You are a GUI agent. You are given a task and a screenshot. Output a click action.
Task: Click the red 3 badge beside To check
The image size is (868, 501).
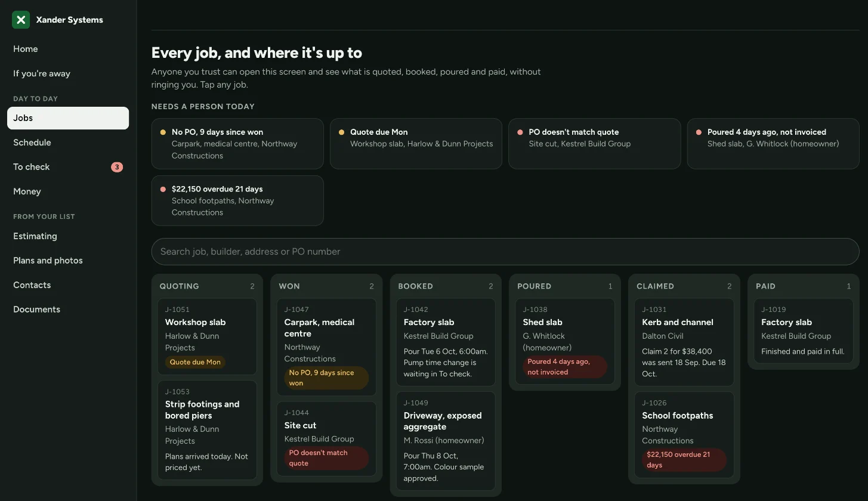tap(117, 167)
